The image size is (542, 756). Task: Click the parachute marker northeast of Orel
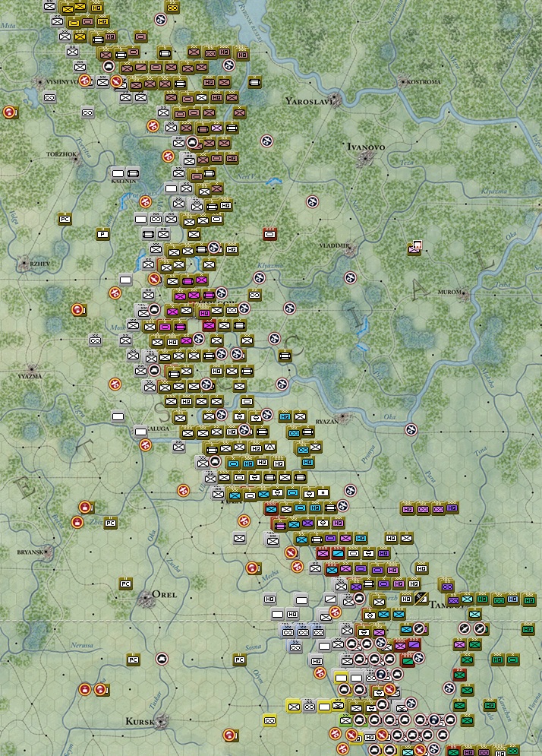click(253, 568)
